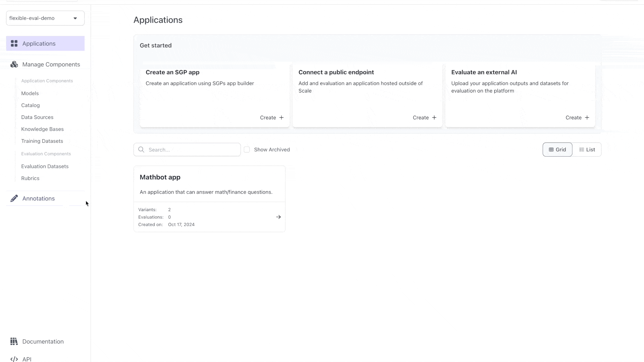
Task: Click the Search applications input field
Action: [192, 149]
